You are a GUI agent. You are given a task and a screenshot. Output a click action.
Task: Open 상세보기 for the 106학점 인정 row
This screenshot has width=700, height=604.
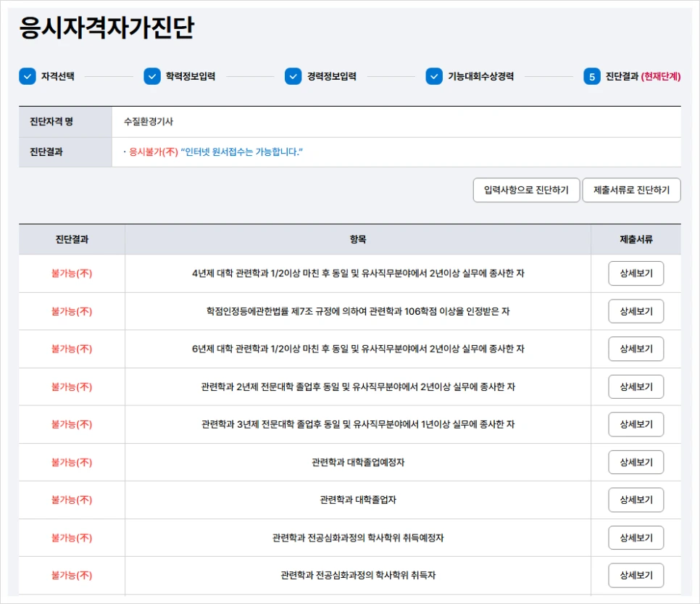pyautogui.click(x=636, y=311)
